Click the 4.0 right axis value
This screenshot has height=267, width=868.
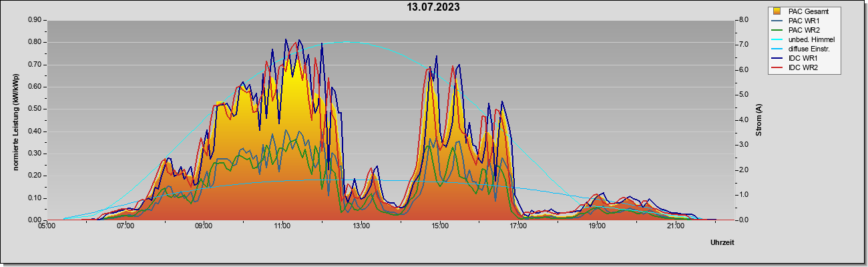743,120
